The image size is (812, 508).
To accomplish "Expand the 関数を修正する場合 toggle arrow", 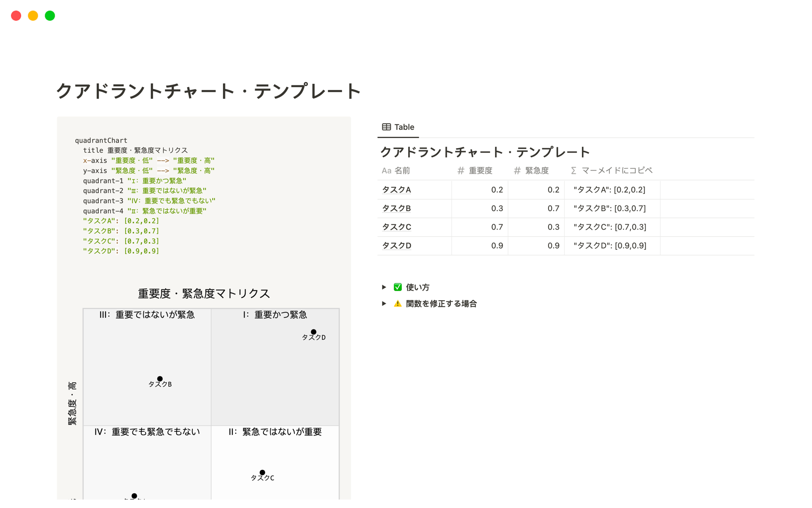I will point(384,304).
